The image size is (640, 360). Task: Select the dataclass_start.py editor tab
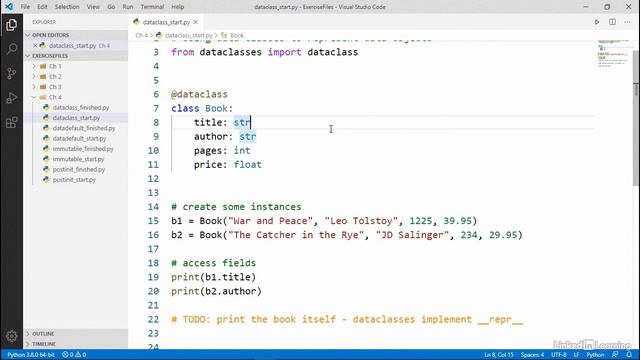166,22
